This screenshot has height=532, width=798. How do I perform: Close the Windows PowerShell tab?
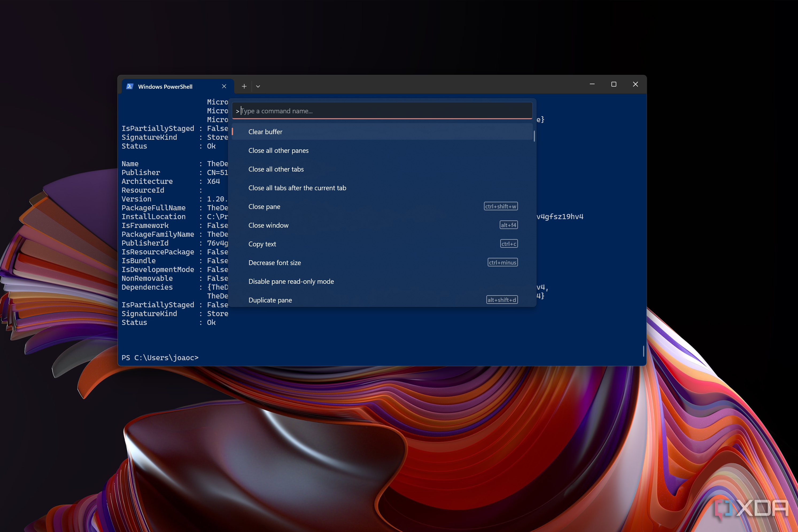tap(224, 87)
